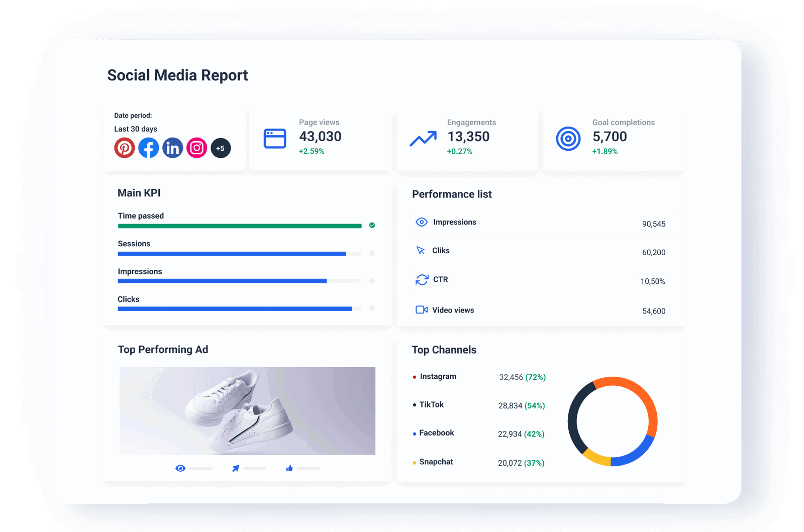Click the Page views browser icon
The height and width of the screenshot is (532, 804).
tap(274, 137)
